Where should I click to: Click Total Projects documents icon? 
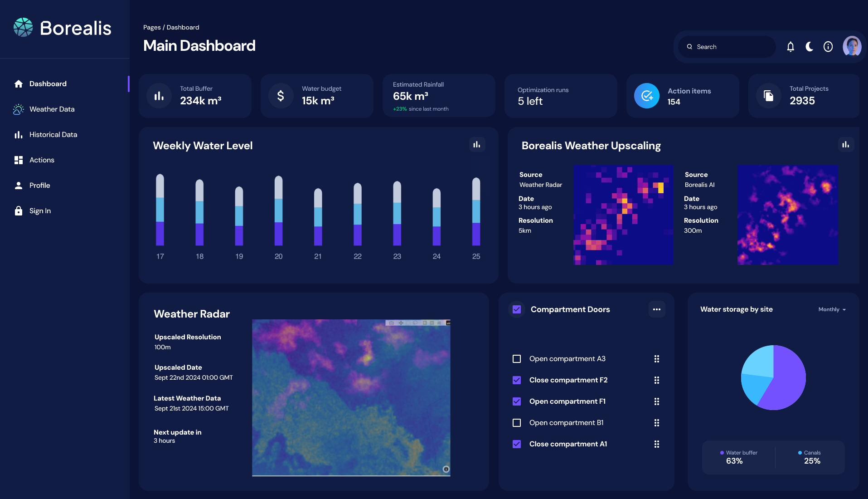769,96
